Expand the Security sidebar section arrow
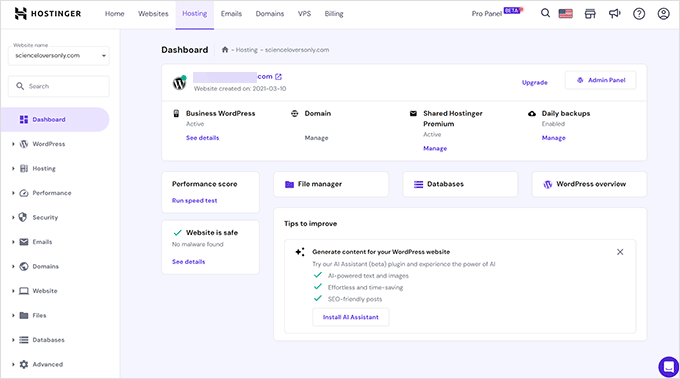Image resolution: width=680 pixels, height=379 pixels. point(13,217)
